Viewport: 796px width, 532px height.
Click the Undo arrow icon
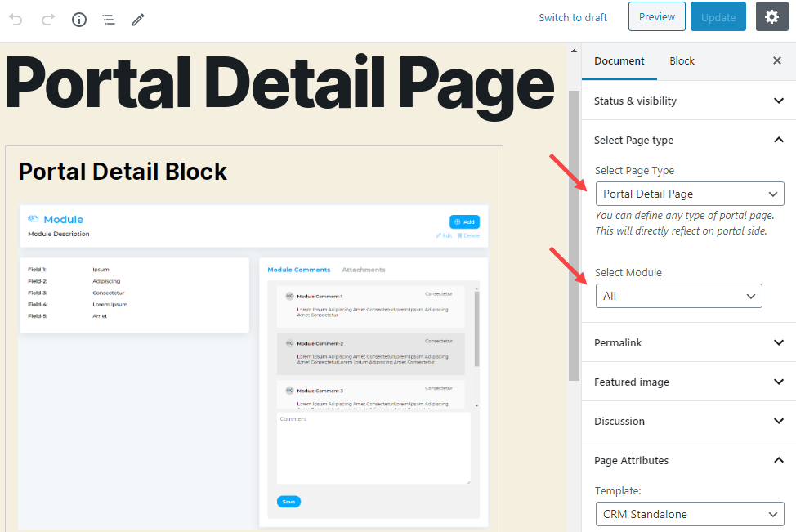click(x=16, y=19)
